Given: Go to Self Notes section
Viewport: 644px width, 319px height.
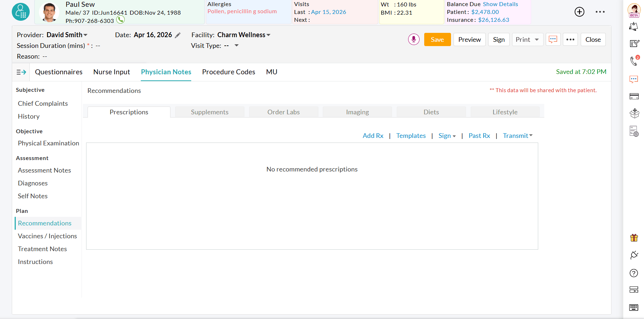Looking at the screenshot, I should [33, 196].
